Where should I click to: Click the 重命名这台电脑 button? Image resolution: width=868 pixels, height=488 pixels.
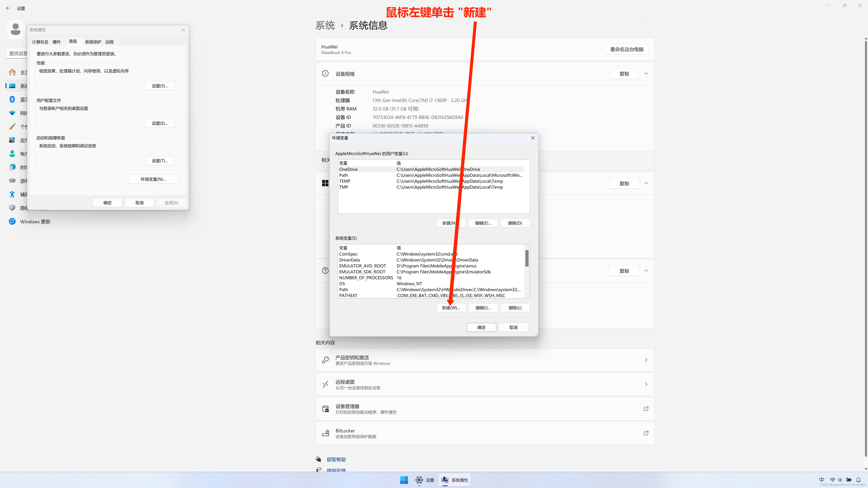(627, 49)
